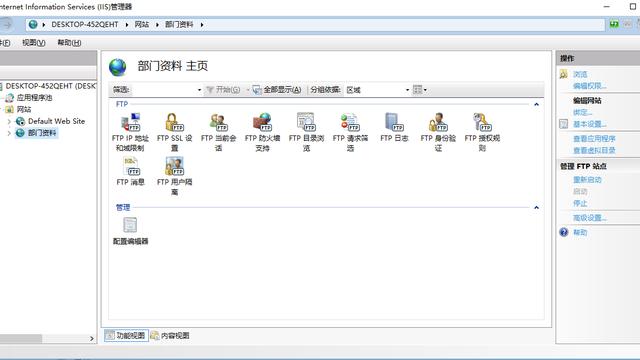Viewport: 640px width, 360px height.
Task: Collapse the 管理 group section
Action: pos(536,208)
